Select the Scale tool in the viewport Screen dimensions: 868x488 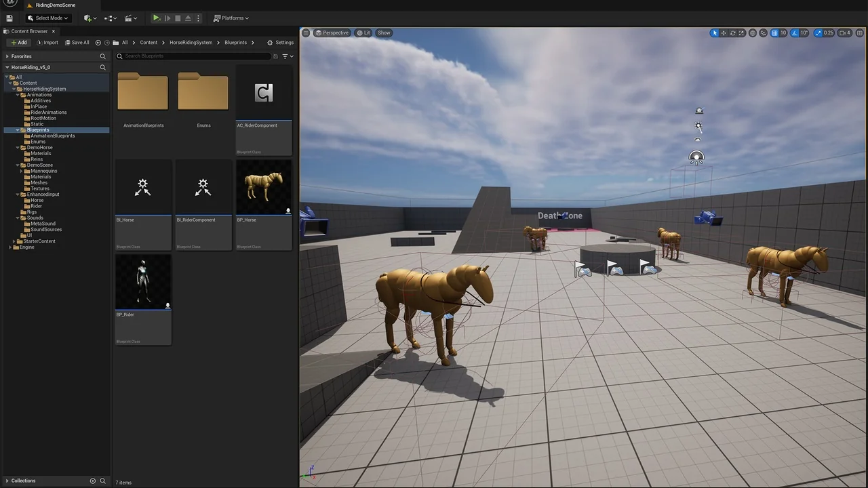[x=741, y=33]
